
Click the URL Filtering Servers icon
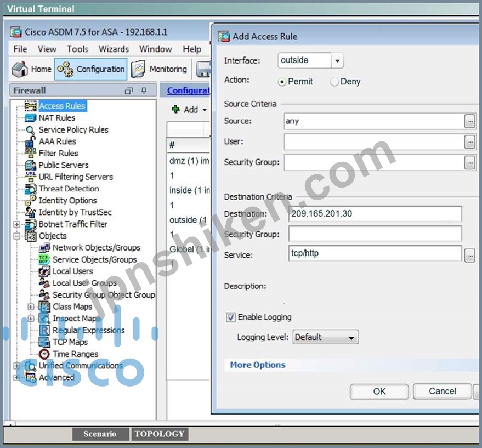31,177
